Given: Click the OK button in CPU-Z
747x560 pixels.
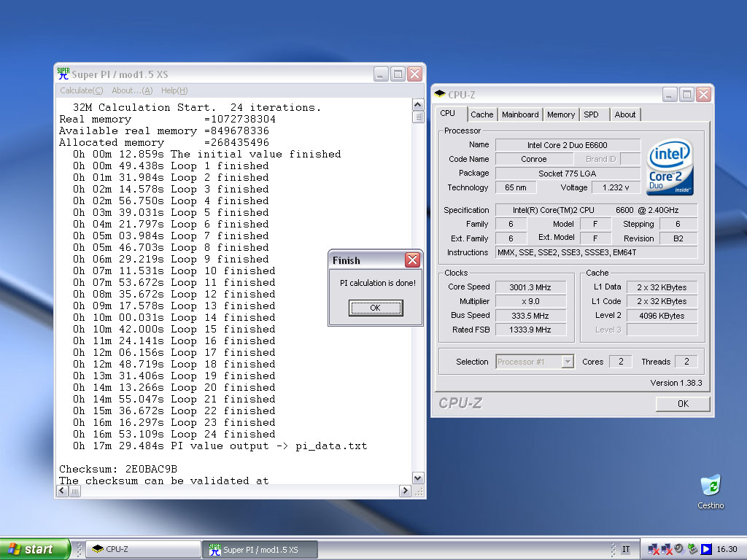Looking at the screenshot, I should tap(682, 403).
